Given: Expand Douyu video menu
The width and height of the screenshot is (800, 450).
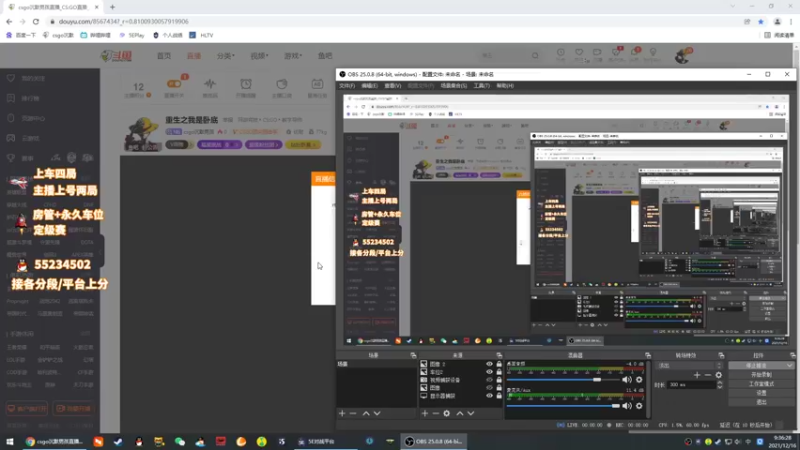Looking at the screenshot, I should coord(259,56).
